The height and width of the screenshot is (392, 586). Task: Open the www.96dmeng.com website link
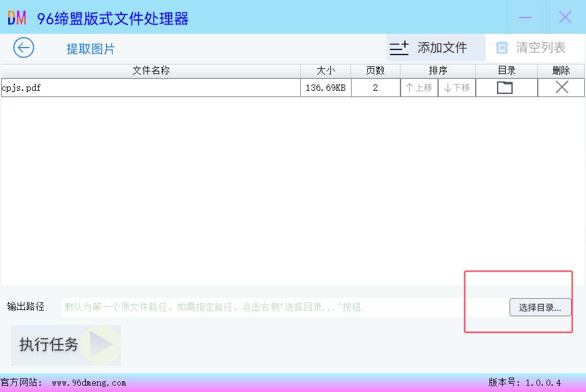coord(89,383)
